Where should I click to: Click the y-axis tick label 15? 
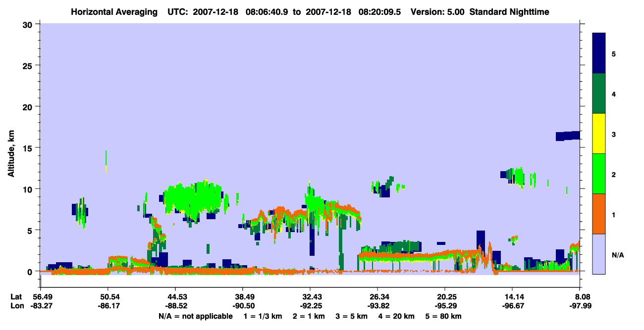pyautogui.click(x=28, y=148)
